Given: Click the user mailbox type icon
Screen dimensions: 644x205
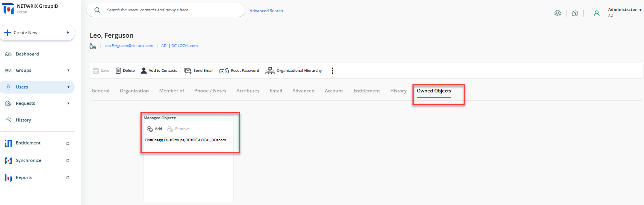Looking at the screenshot, I should point(93,46).
